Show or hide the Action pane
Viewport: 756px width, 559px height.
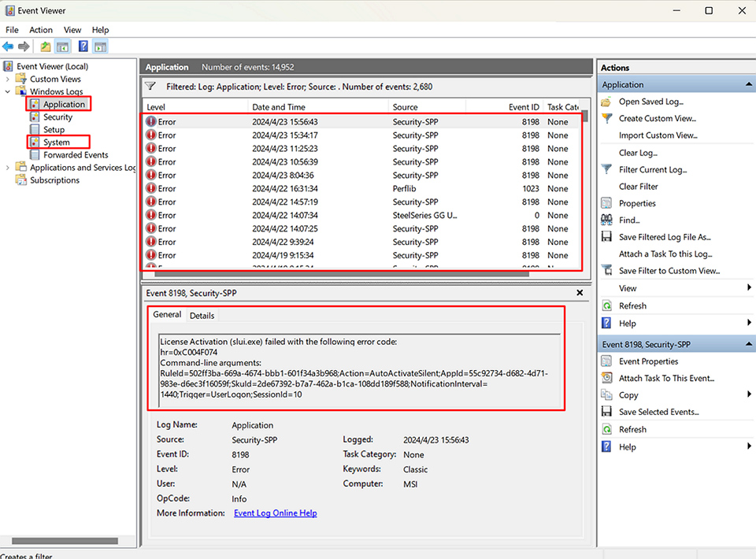99,46
